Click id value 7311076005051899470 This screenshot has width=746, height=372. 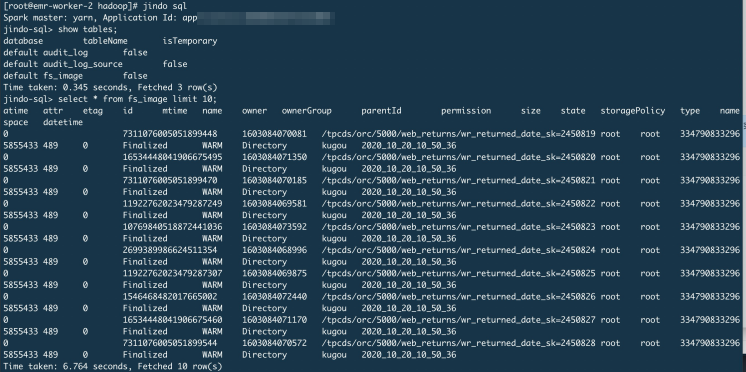click(170, 180)
